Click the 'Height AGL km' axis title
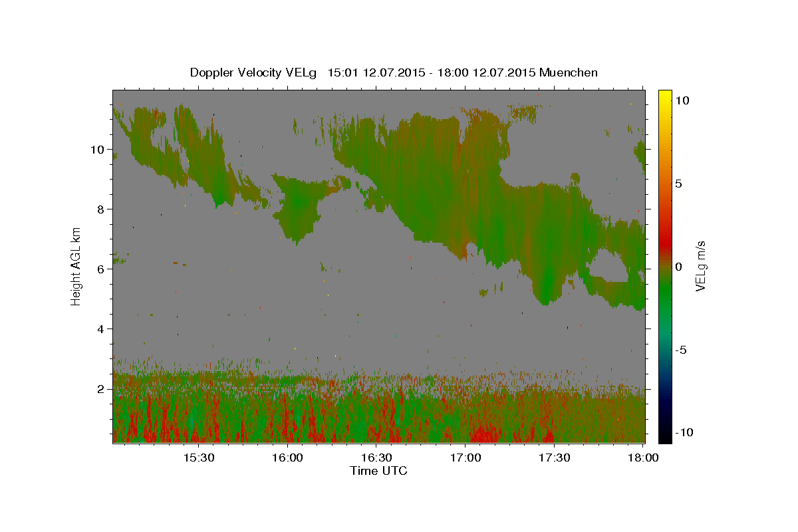This screenshot has width=798, height=532. (x=76, y=266)
